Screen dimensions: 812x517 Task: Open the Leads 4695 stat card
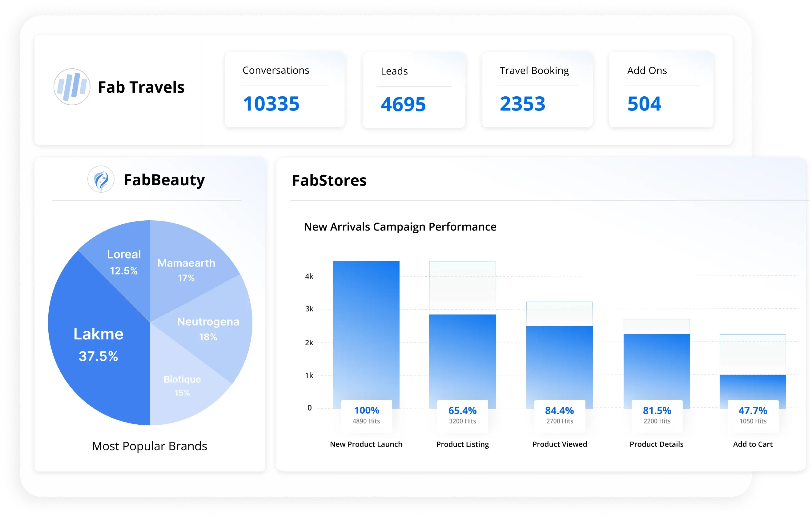(x=414, y=90)
